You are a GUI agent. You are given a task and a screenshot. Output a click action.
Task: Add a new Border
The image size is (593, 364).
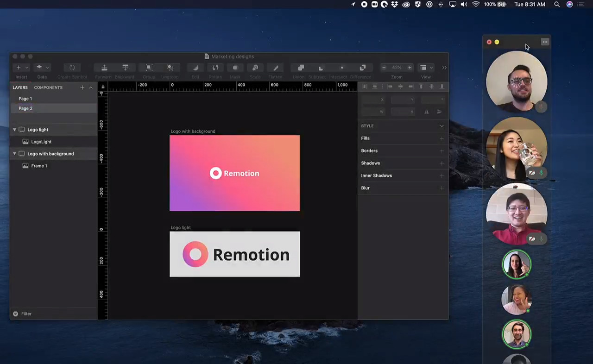point(442,151)
